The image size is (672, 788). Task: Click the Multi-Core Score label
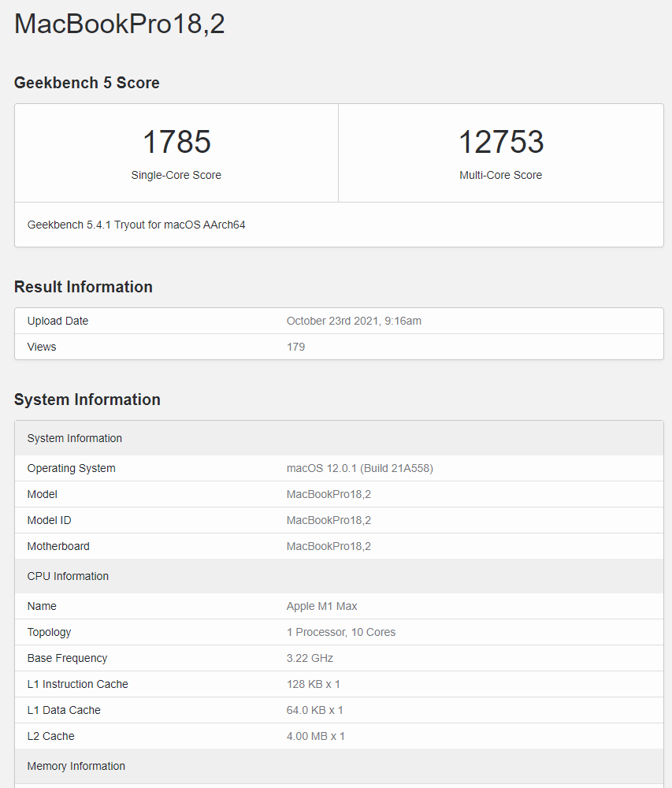501,175
